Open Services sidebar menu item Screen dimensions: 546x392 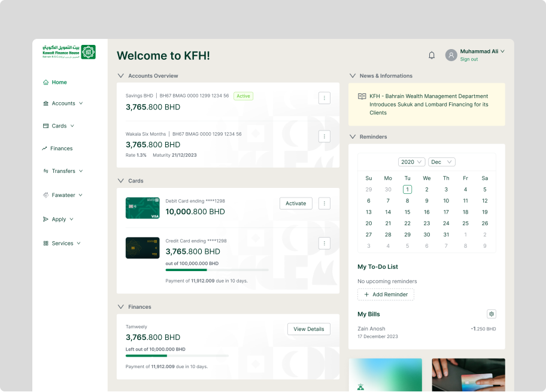(62, 244)
